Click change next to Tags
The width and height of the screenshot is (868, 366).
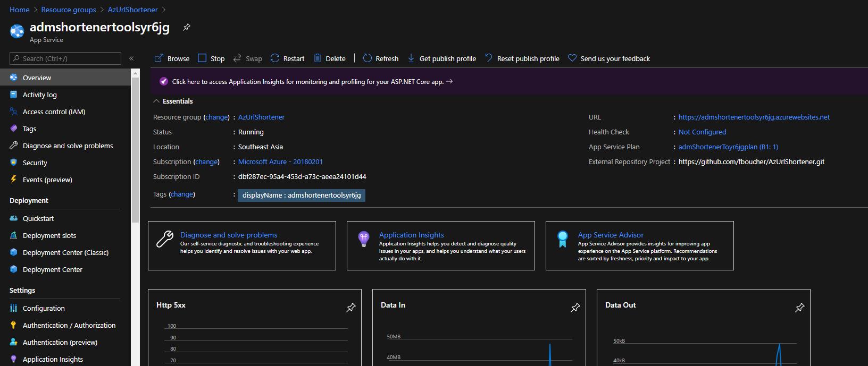(182, 194)
